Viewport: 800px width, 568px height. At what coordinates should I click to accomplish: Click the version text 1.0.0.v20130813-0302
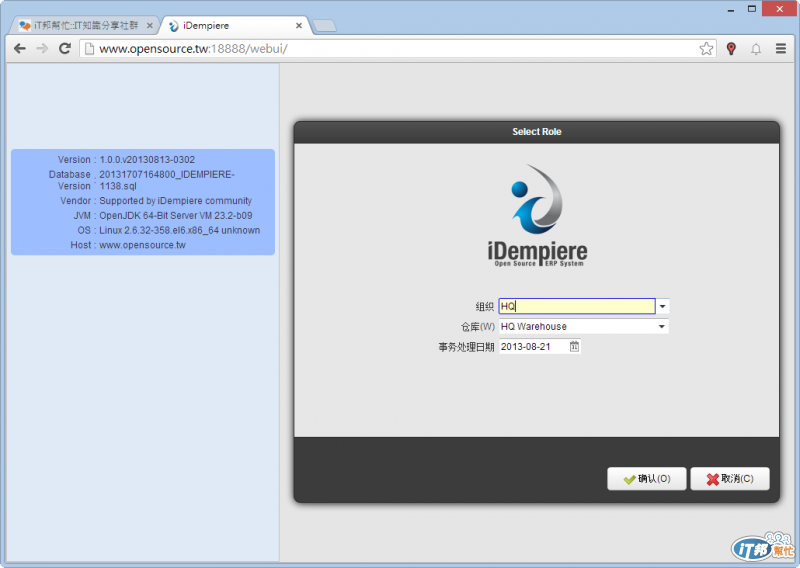tap(147, 160)
